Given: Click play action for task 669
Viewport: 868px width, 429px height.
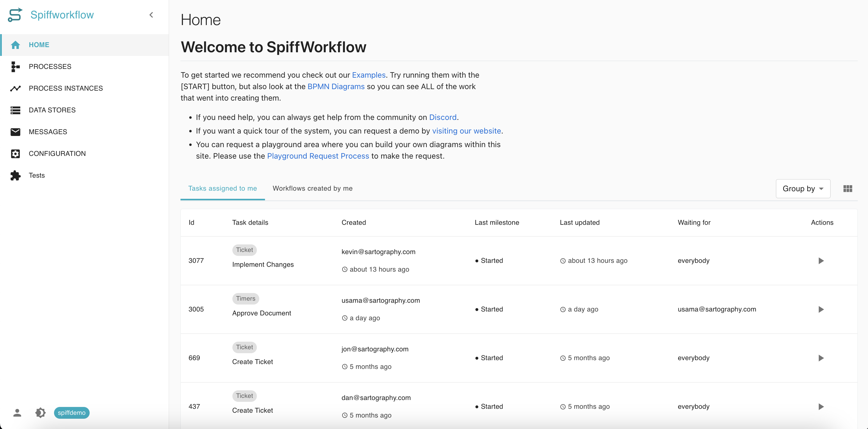Looking at the screenshot, I should (x=821, y=358).
